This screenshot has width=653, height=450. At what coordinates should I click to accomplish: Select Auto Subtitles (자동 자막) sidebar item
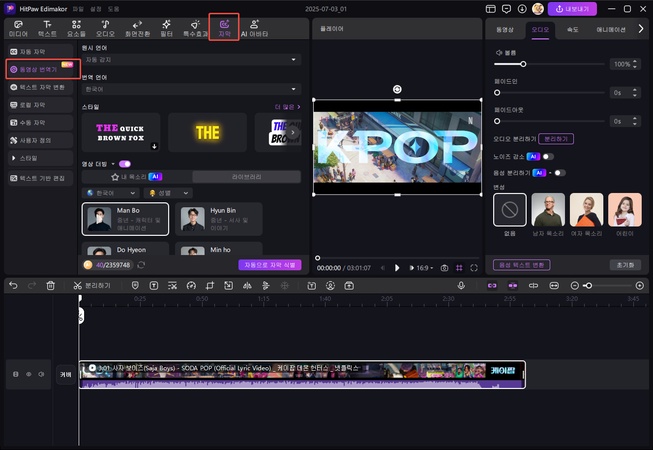[40, 52]
